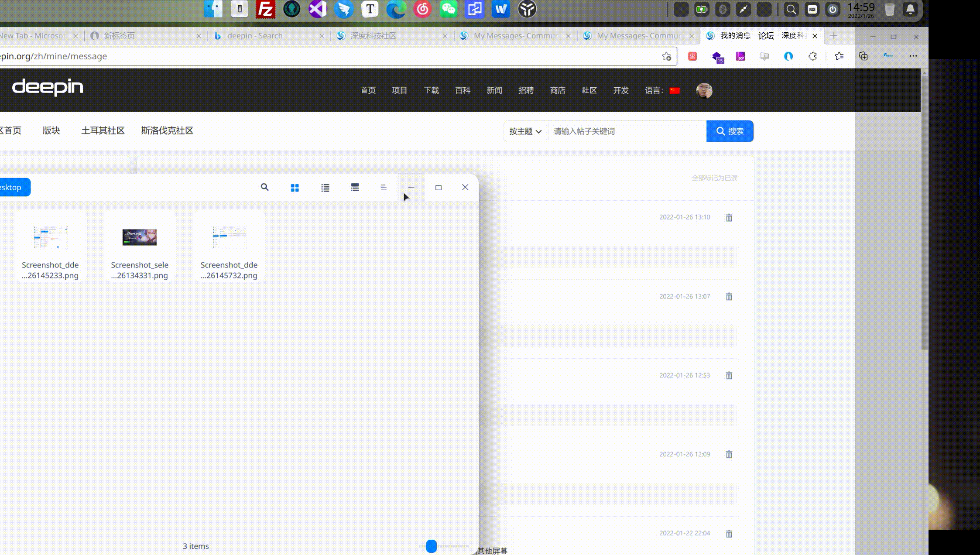The width and height of the screenshot is (980, 555).
Task: Click the file manager search icon
Action: pyautogui.click(x=264, y=187)
